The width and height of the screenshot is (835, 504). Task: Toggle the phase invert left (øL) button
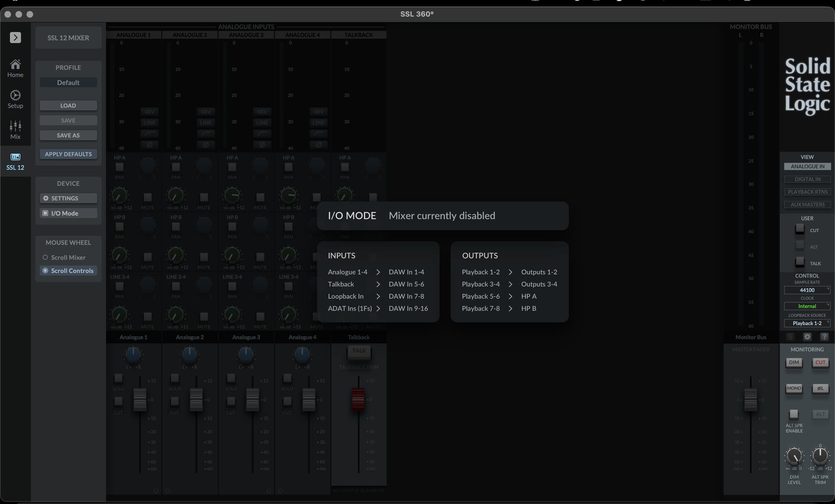pos(820,388)
